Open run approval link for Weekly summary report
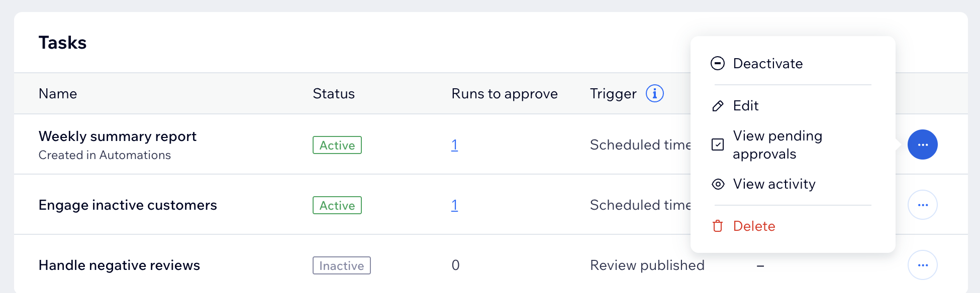The height and width of the screenshot is (293, 980). (454, 144)
